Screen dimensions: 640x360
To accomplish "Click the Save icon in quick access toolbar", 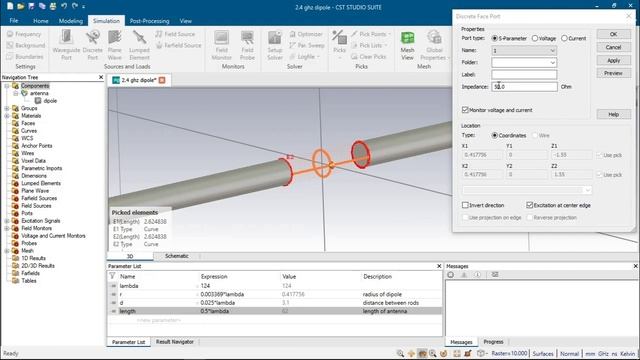I will click(31, 6).
